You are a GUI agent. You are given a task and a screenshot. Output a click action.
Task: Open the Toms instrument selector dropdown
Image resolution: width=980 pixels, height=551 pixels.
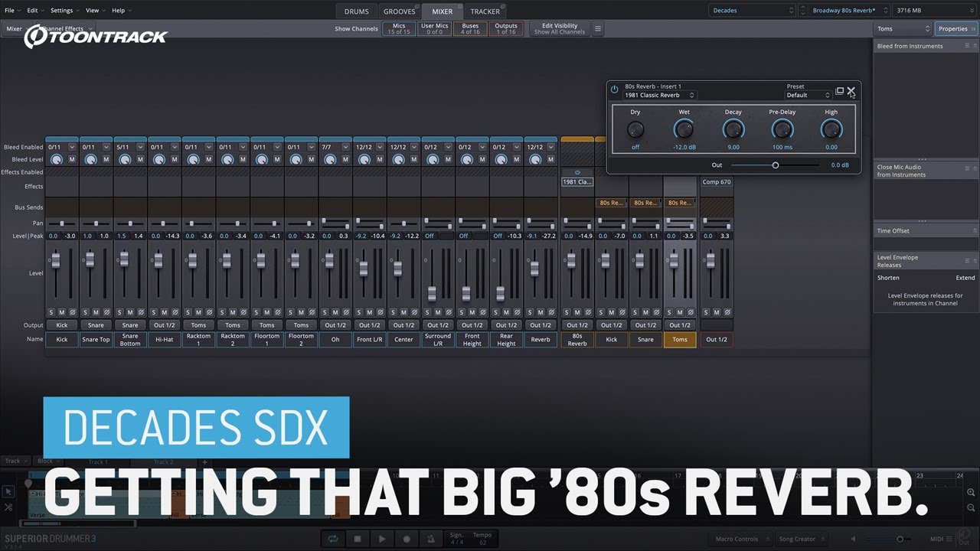(x=902, y=29)
